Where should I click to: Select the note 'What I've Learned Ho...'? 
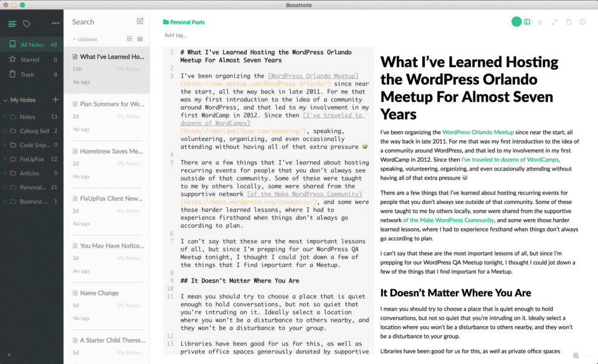[107, 70]
